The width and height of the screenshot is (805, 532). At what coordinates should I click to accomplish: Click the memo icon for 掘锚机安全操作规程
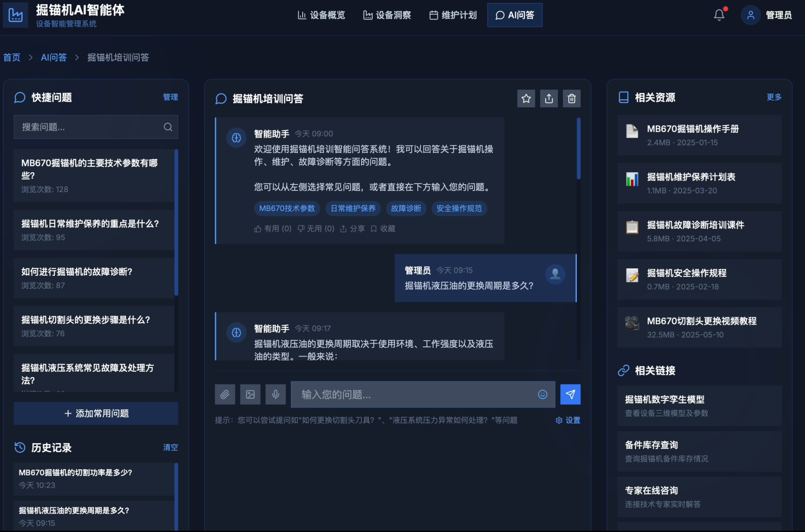coord(632,275)
